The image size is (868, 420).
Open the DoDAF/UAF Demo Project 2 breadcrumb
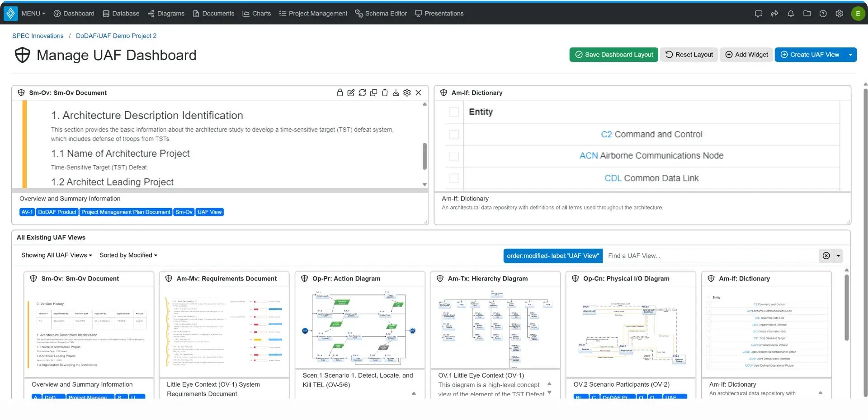(x=116, y=36)
